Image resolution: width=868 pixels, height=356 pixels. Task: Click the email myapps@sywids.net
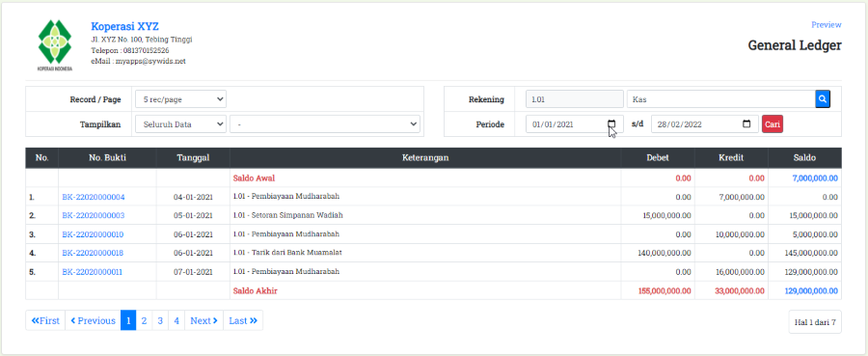click(150, 61)
